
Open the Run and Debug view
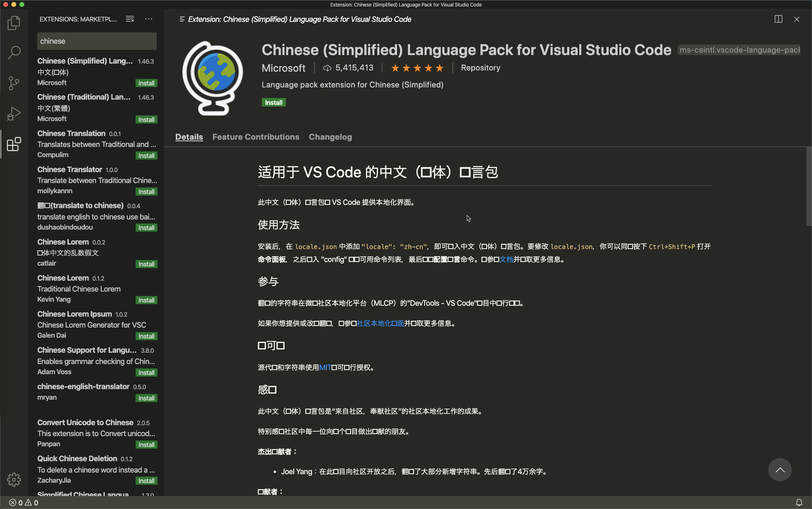[x=14, y=114]
